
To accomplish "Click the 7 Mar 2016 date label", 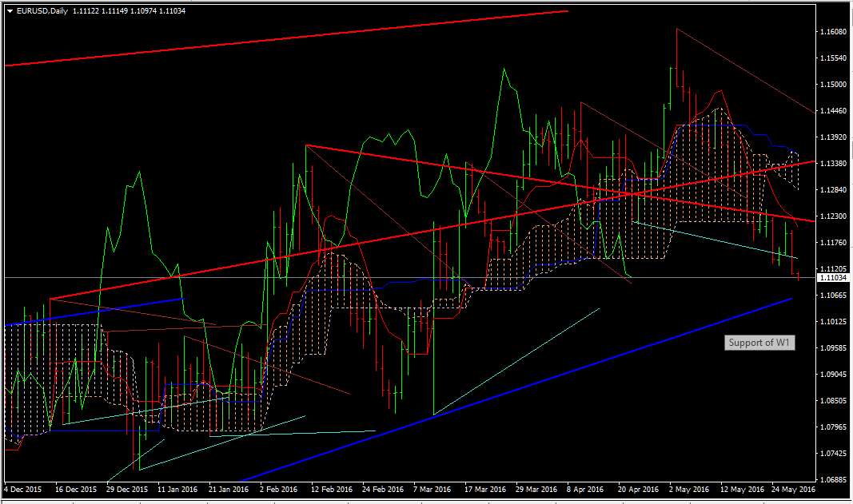I will click(432, 490).
